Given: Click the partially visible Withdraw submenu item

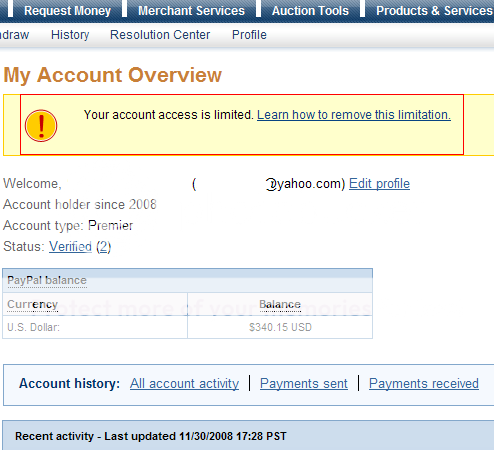Looking at the screenshot, I should point(14,35).
